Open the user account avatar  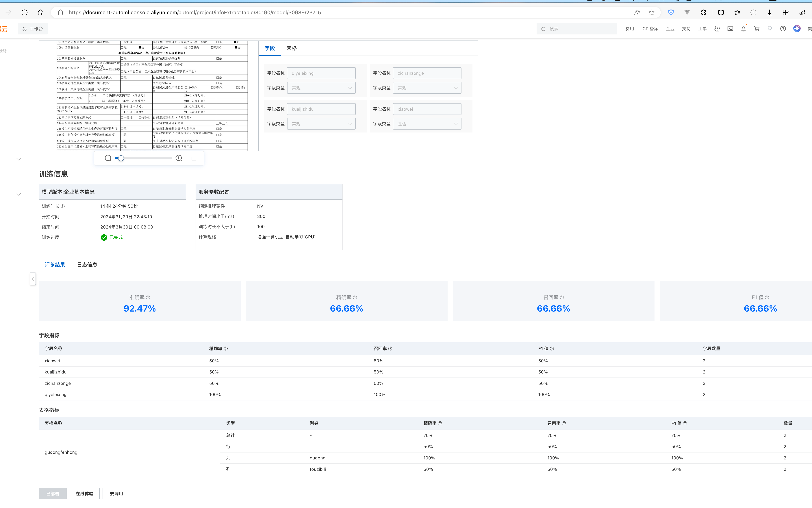(x=797, y=29)
